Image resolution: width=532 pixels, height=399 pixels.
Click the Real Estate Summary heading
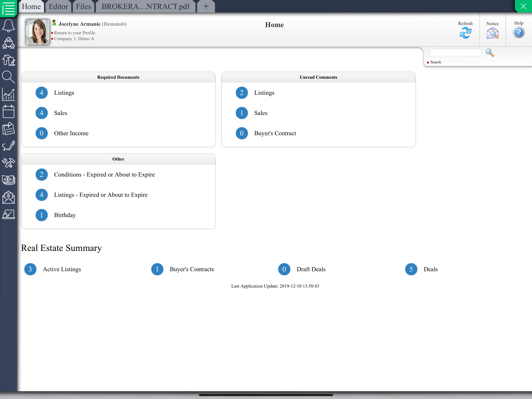pyautogui.click(x=61, y=248)
